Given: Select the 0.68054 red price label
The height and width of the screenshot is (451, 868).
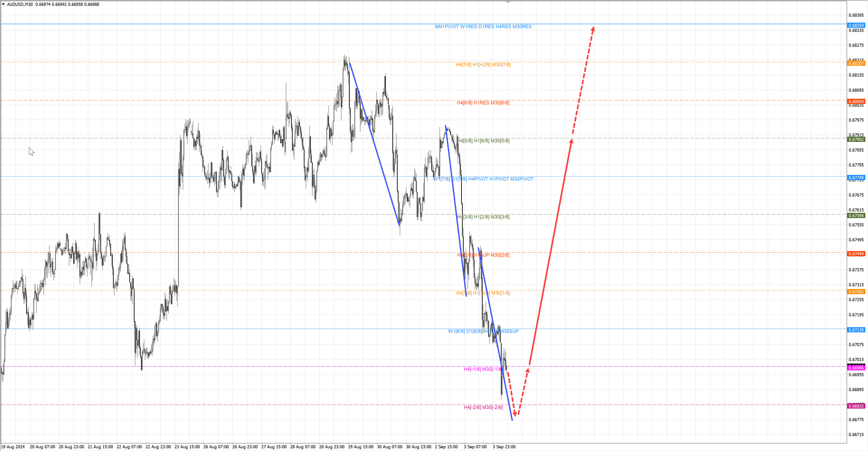Looking at the screenshot, I should [856, 101].
